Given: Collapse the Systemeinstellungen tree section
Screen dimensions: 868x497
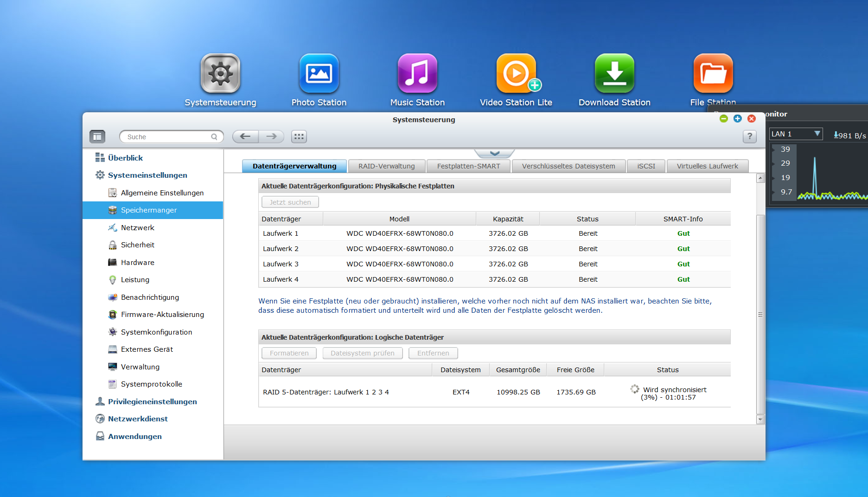Looking at the screenshot, I should [147, 175].
